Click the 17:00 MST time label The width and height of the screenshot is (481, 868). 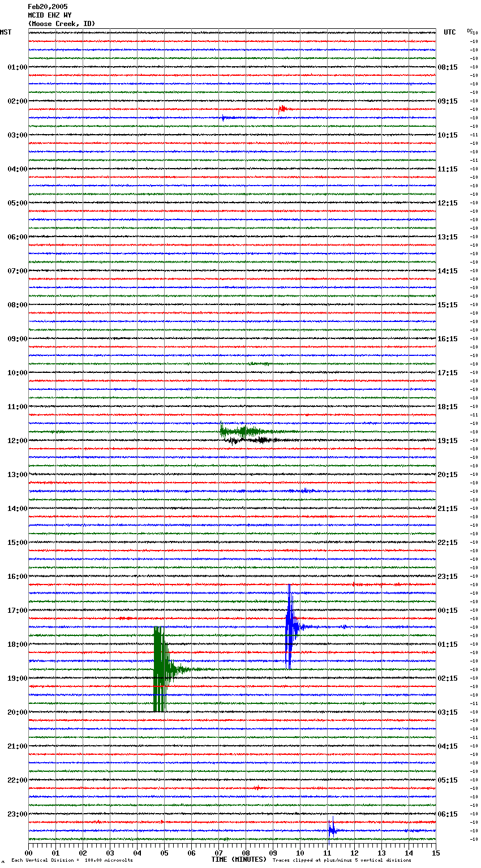(18, 611)
